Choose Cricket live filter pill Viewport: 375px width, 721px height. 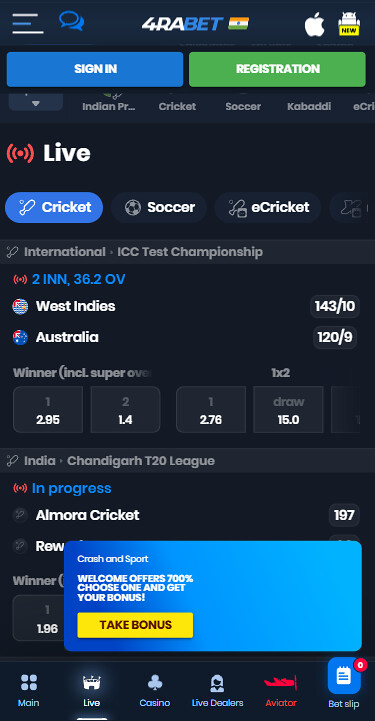[x=54, y=207]
